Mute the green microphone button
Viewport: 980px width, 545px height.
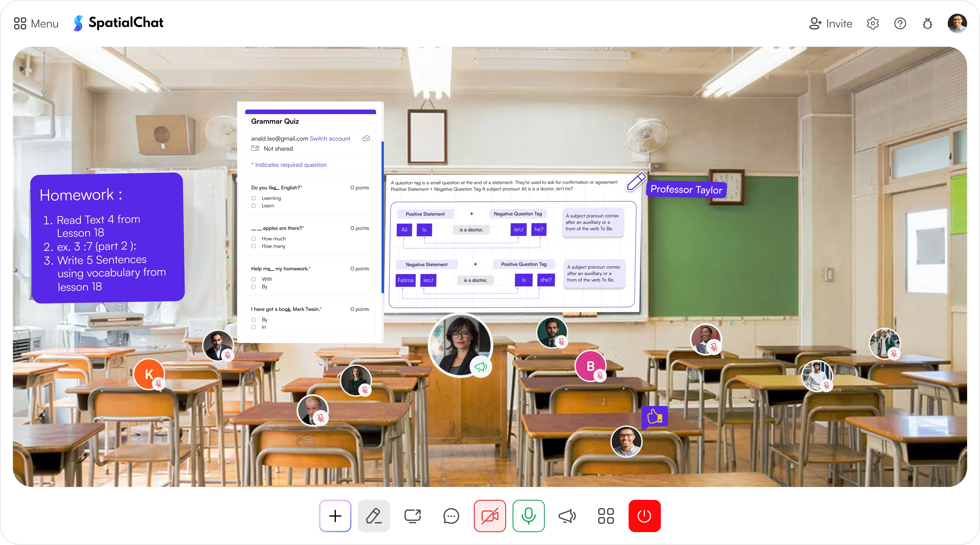pyautogui.click(x=528, y=516)
